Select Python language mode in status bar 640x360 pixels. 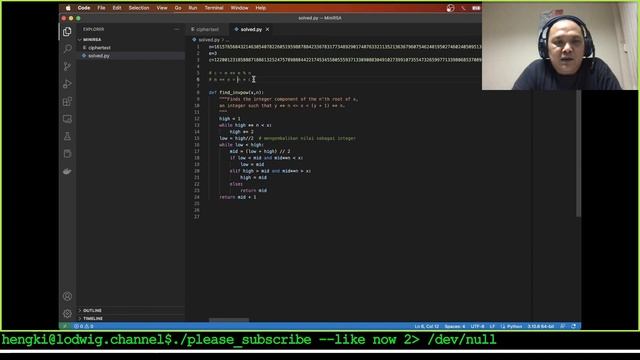coord(514,326)
